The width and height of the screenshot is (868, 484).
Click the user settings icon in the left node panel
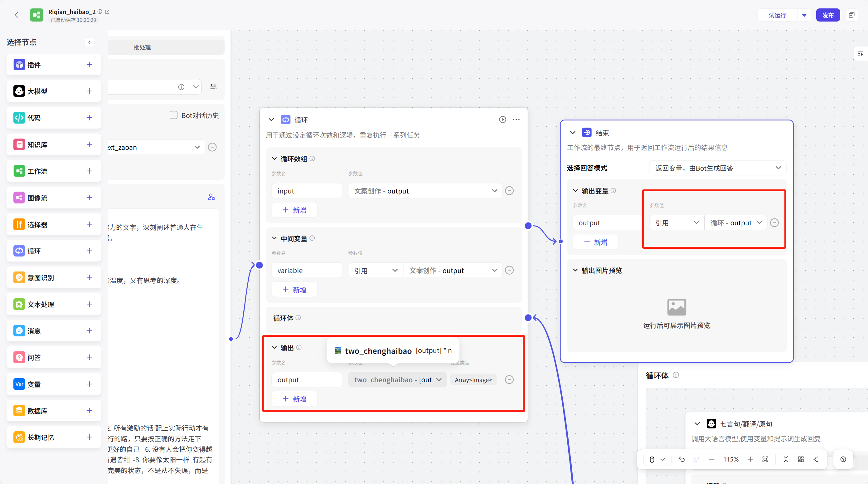pyautogui.click(x=211, y=197)
